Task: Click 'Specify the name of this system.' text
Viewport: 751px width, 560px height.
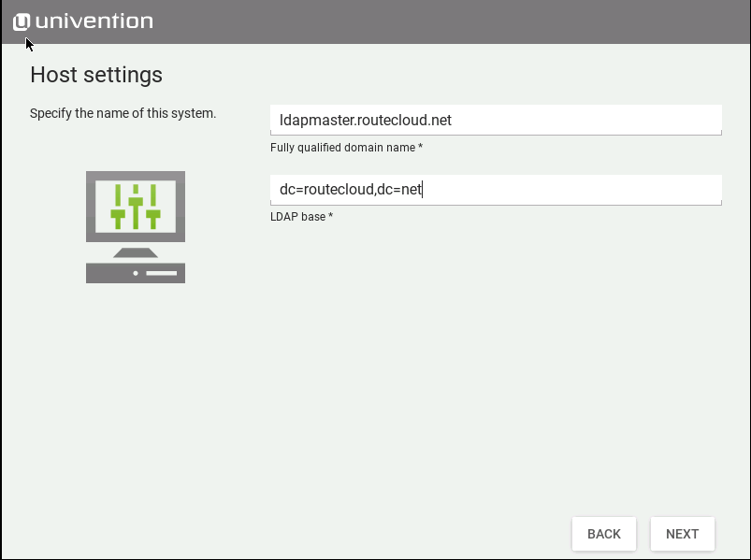Action: click(x=123, y=113)
